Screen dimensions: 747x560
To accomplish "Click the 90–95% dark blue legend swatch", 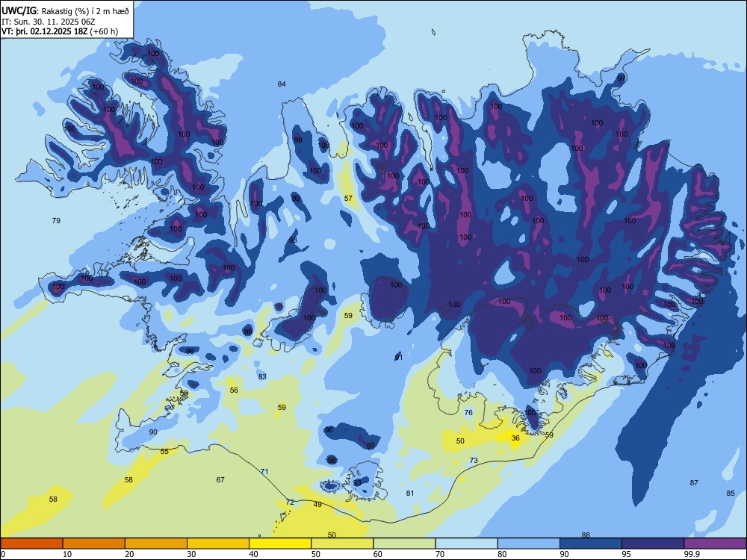I will pyautogui.click(x=591, y=544).
